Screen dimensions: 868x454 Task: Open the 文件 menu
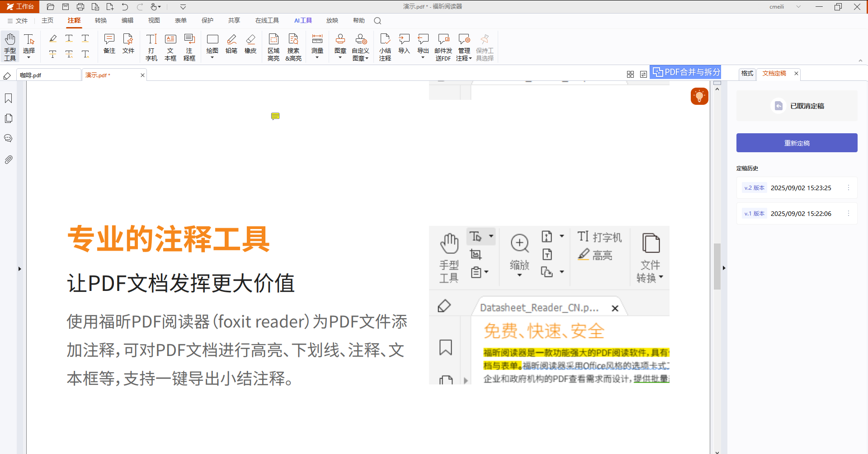pyautogui.click(x=18, y=21)
